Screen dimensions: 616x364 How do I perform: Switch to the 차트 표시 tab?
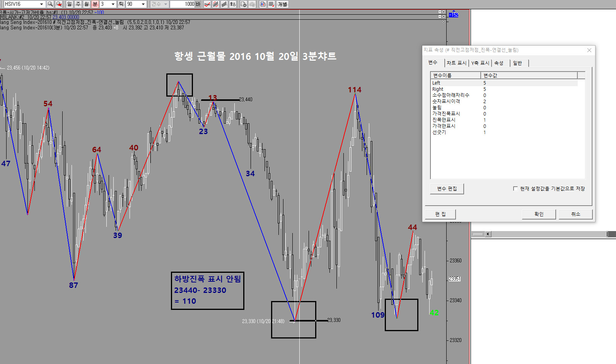coord(456,63)
